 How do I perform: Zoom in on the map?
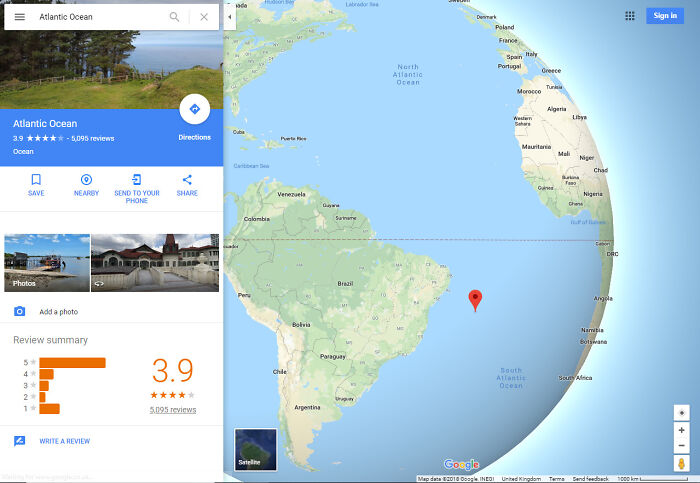pyautogui.click(x=681, y=430)
